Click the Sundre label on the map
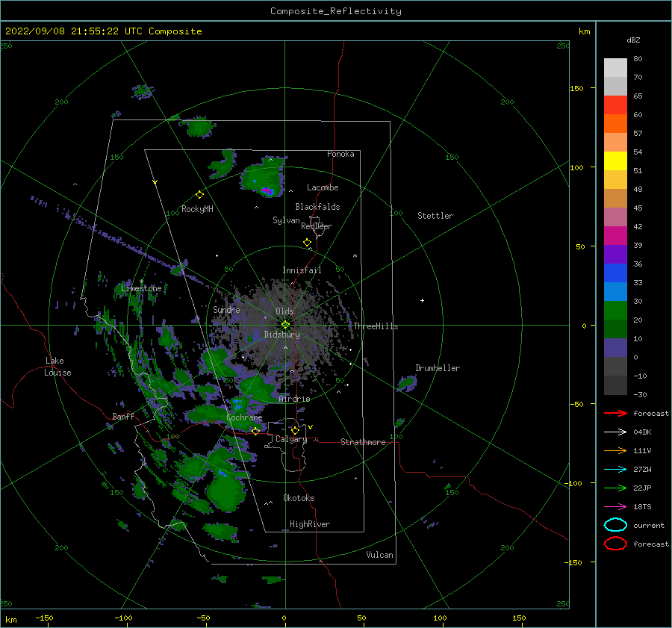The width and height of the screenshot is (672, 628). [x=226, y=310]
